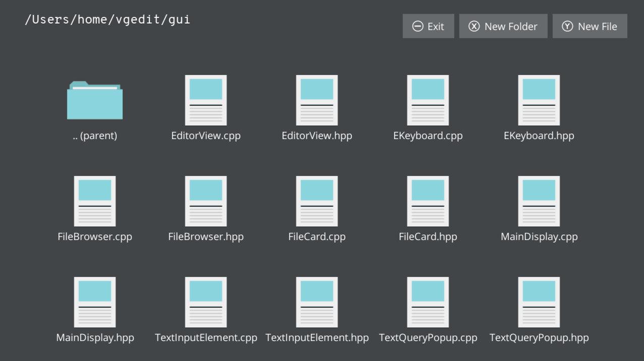Select the TextInputElement.cpp file icon

(x=206, y=302)
